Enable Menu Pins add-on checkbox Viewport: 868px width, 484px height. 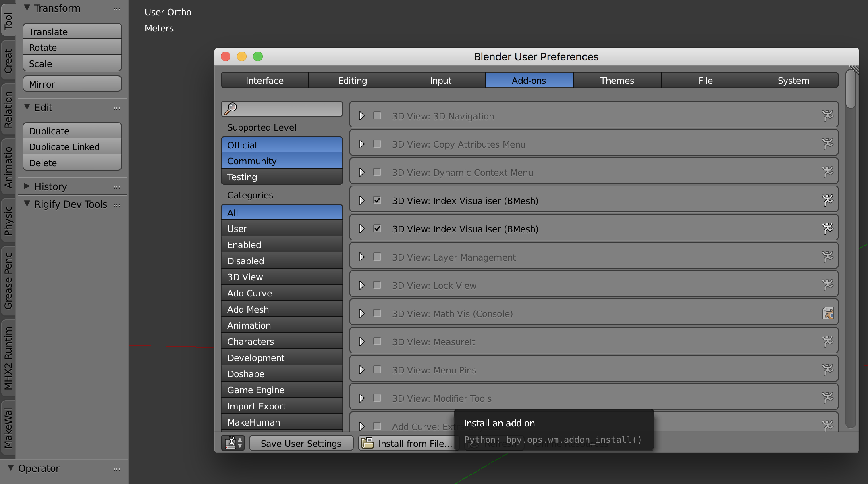point(377,370)
